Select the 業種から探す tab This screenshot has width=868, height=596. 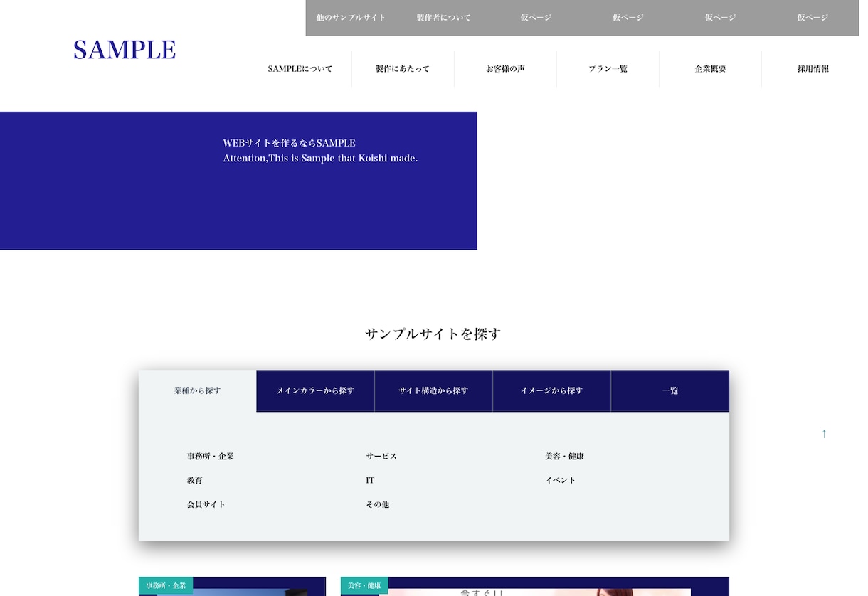pos(197,390)
